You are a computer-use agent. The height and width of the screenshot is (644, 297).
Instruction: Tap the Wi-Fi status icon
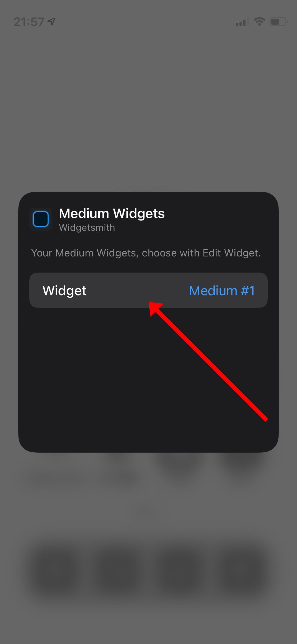(259, 22)
